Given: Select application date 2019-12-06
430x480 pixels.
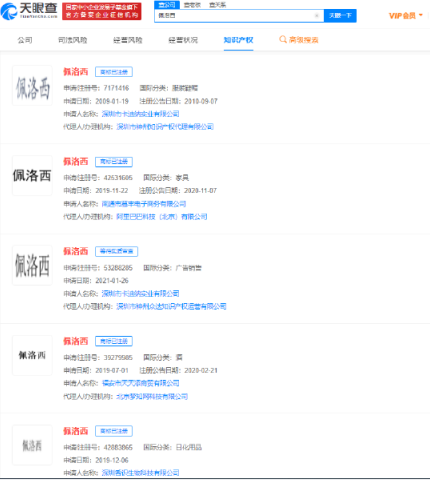Looking at the screenshot, I should pos(112,460).
